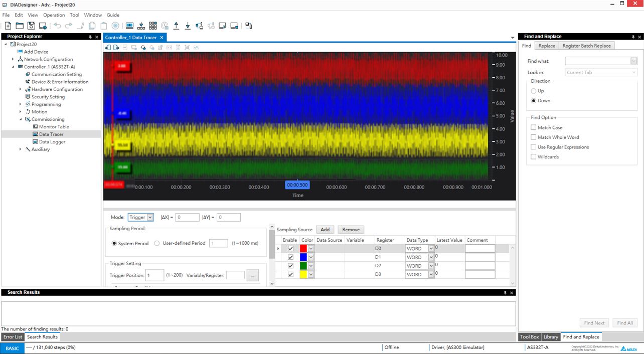Enable the Match Case checkbox
The width and height of the screenshot is (644, 354).
click(x=534, y=128)
